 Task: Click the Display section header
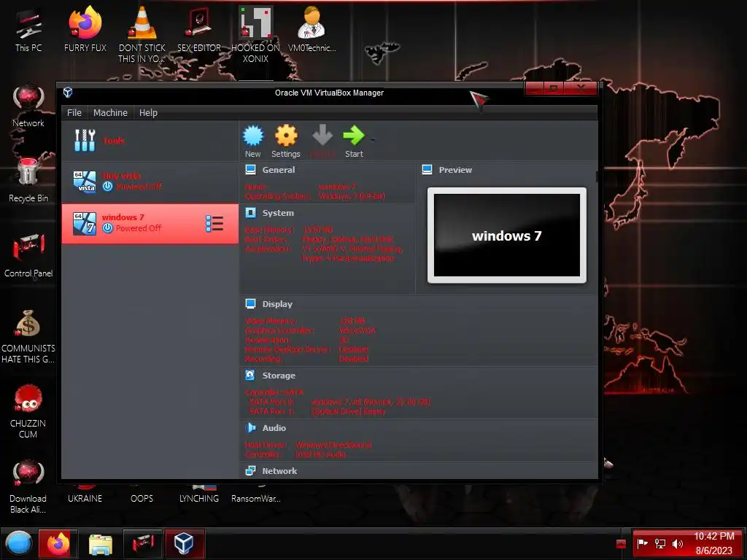click(x=277, y=304)
